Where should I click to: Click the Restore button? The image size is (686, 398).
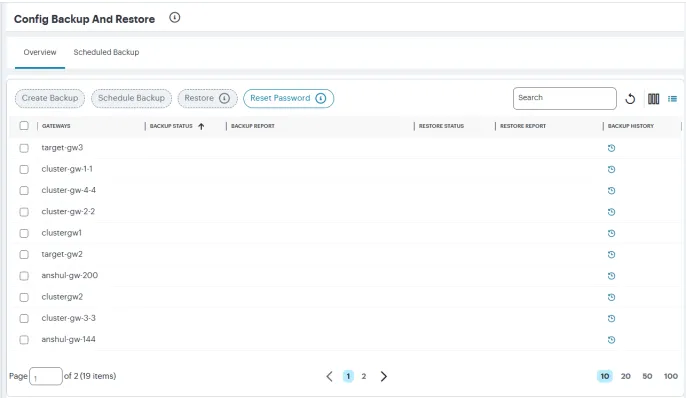click(x=207, y=98)
